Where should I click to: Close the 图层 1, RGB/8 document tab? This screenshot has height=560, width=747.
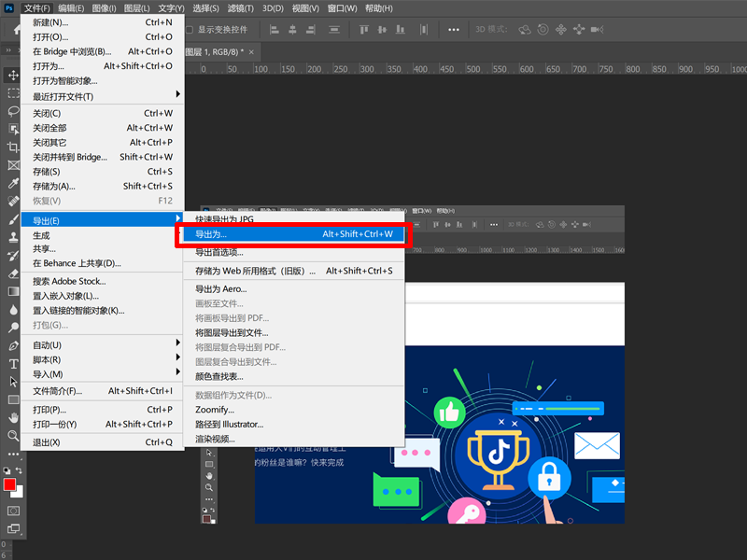pyautogui.click(x=254, y=51)
